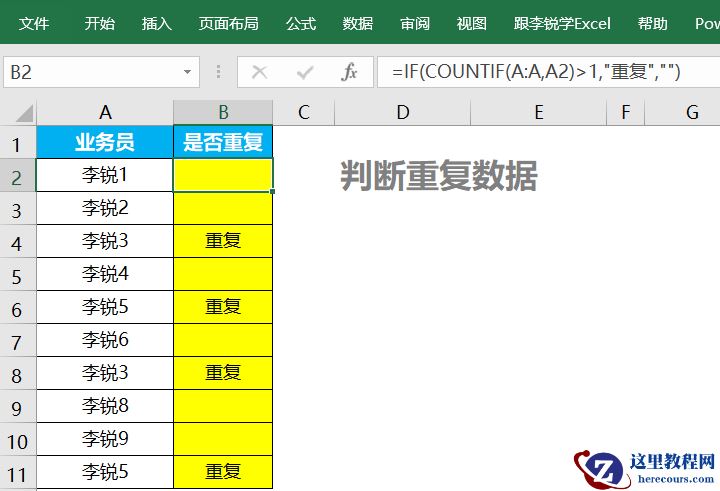
Task: Select column A header
Action: coord(105,113)
